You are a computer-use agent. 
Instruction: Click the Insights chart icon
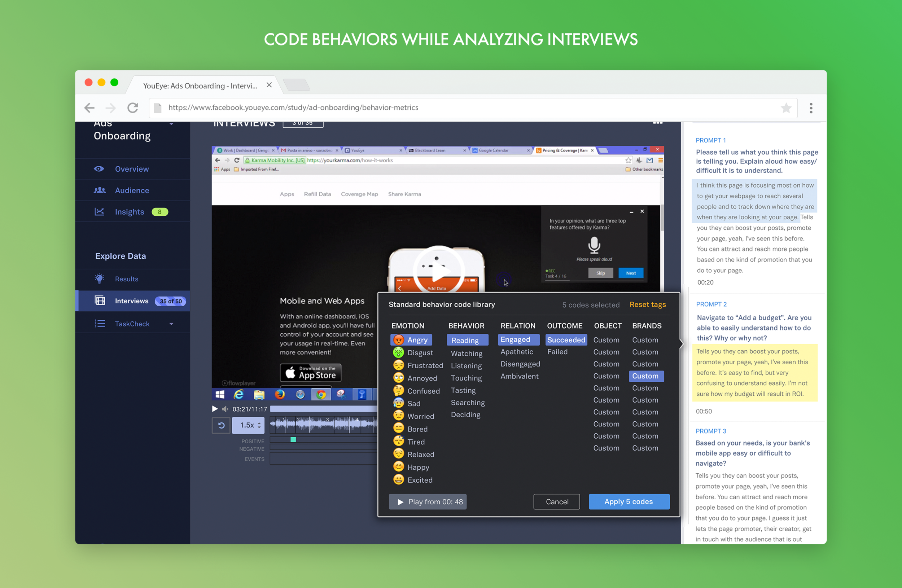[x=99, y=212]
